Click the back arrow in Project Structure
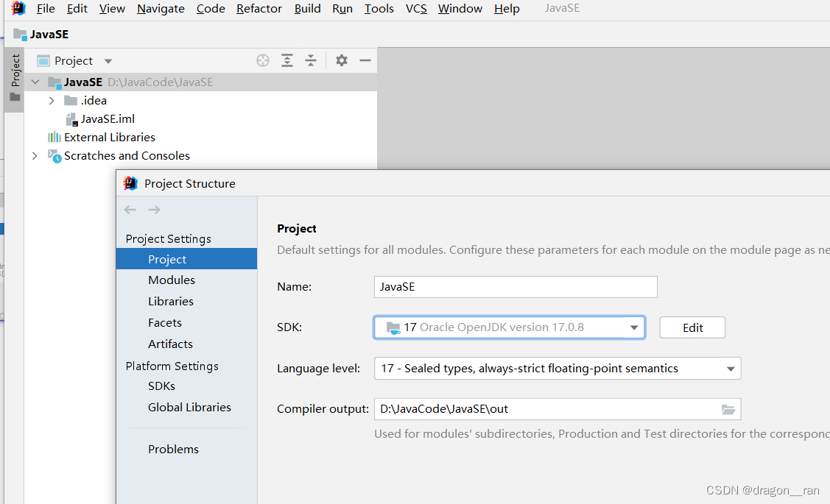This screenshot has height=504, width=830. [x=130, y=210]
